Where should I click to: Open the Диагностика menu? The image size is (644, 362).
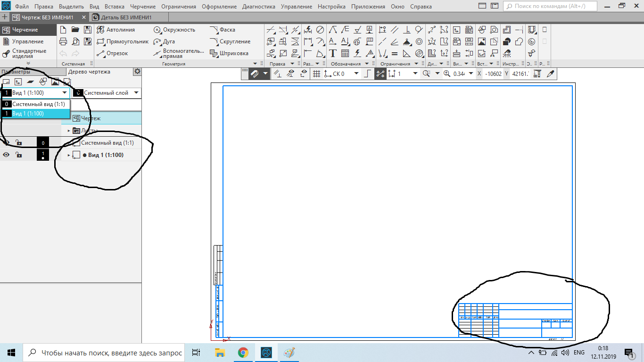point(259,7)
